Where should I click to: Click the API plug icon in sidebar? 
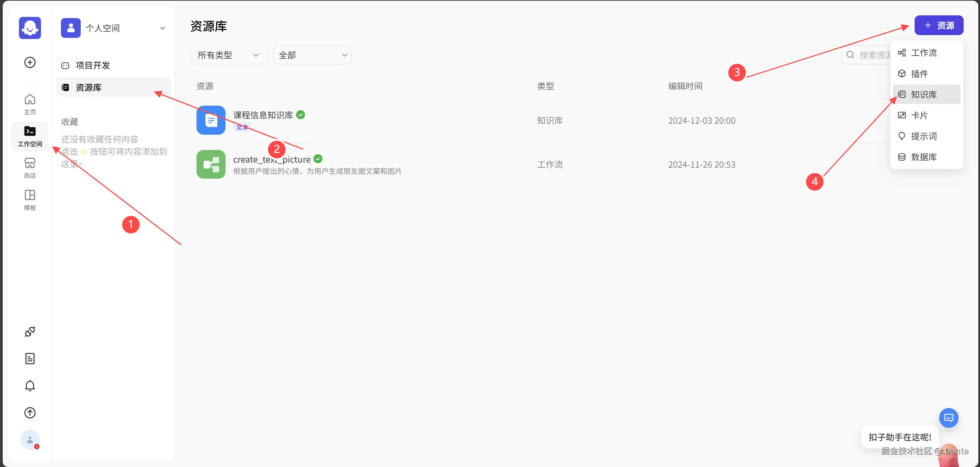(30, 332)
